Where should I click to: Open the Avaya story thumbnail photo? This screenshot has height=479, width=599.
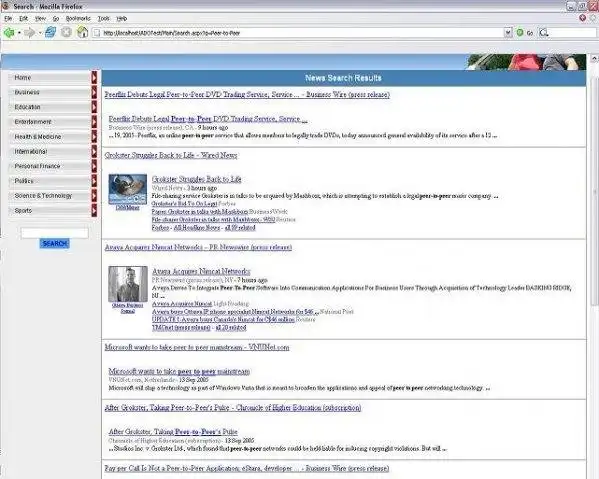(x=128, y=284)
